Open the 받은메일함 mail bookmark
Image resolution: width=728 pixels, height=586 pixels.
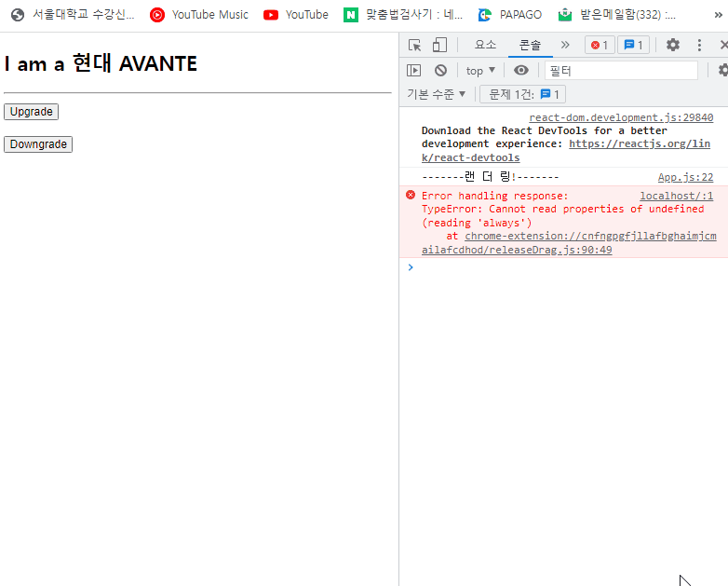[617, 15]
